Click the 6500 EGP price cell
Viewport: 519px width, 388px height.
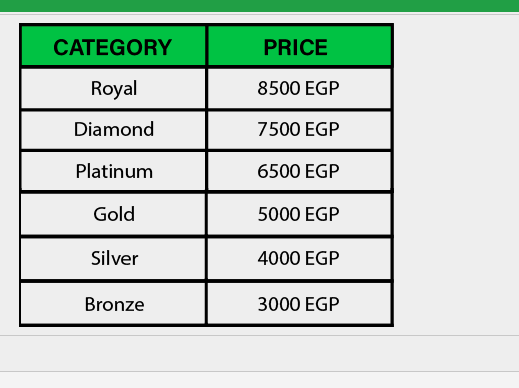299,171
